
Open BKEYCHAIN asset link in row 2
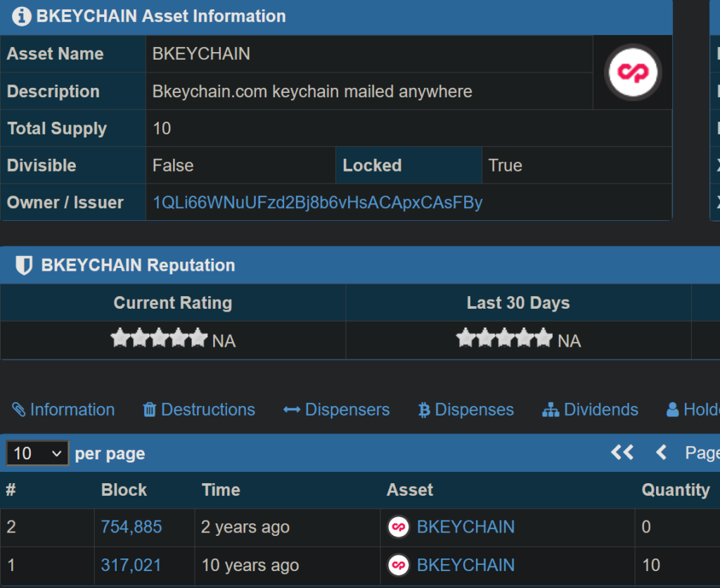[x=465, y=527]
